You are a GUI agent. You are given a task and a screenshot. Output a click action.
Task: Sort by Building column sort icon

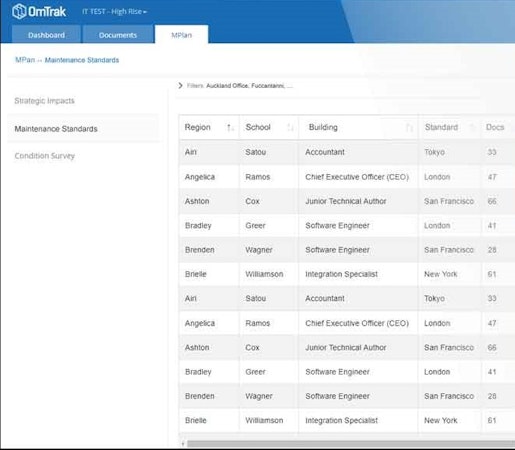[x=409, y=127]
